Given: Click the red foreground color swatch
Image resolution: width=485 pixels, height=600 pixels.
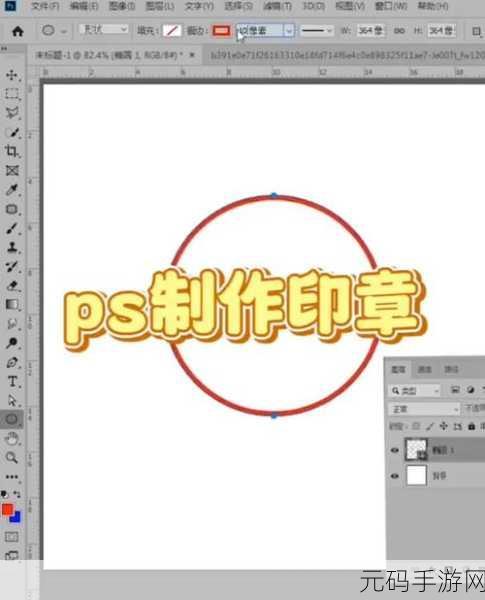Looking at the screenshot, I should point(7,510).
